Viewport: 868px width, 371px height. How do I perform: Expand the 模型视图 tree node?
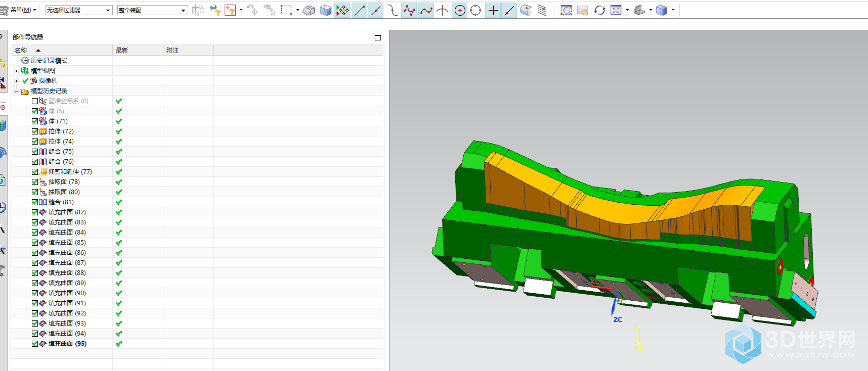(16, 71)
